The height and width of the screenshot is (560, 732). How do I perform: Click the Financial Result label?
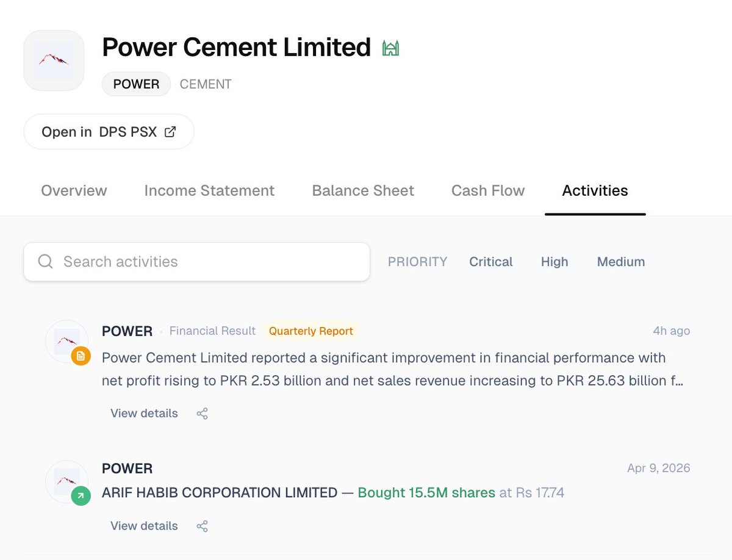(x=212, y=331)
